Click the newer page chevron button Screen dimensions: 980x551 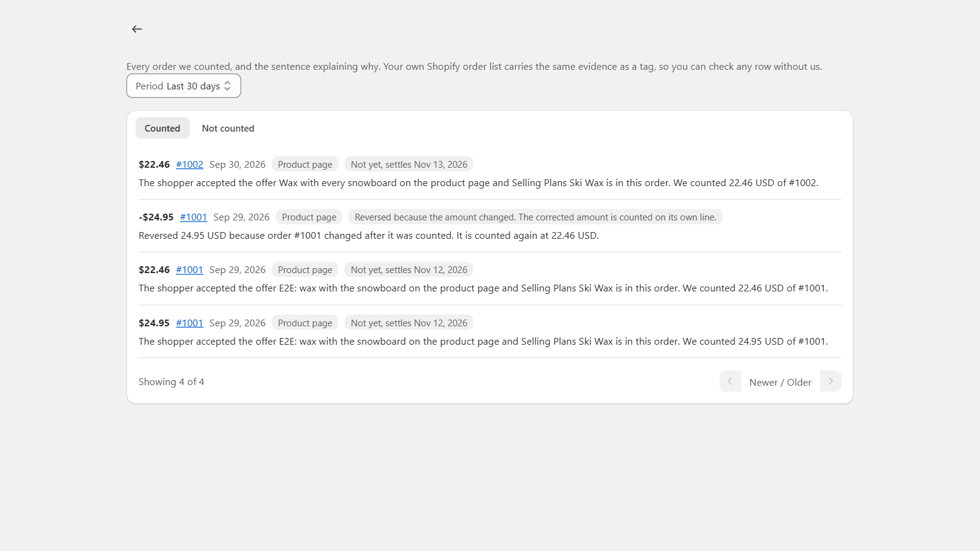click(x=730, y=381)
